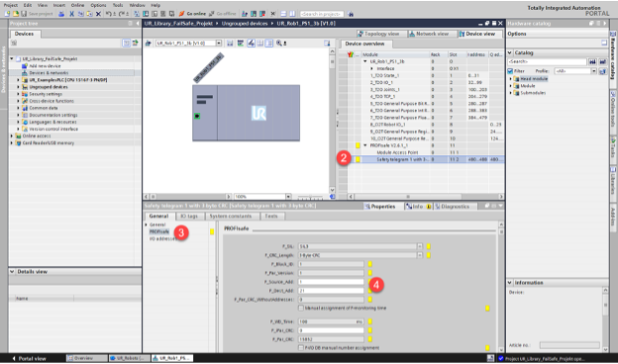Click the Cut scissors icon
Screen dimensions: 618x364
click(71, 14)
